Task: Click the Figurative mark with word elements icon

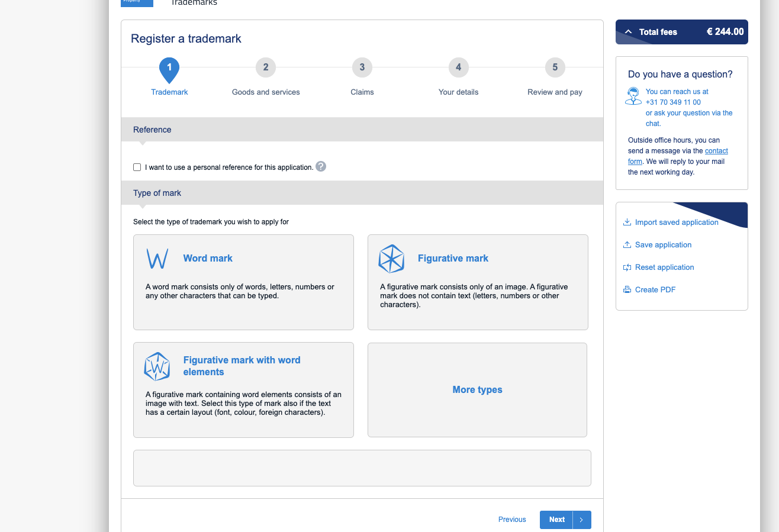Action: (157, 366)
